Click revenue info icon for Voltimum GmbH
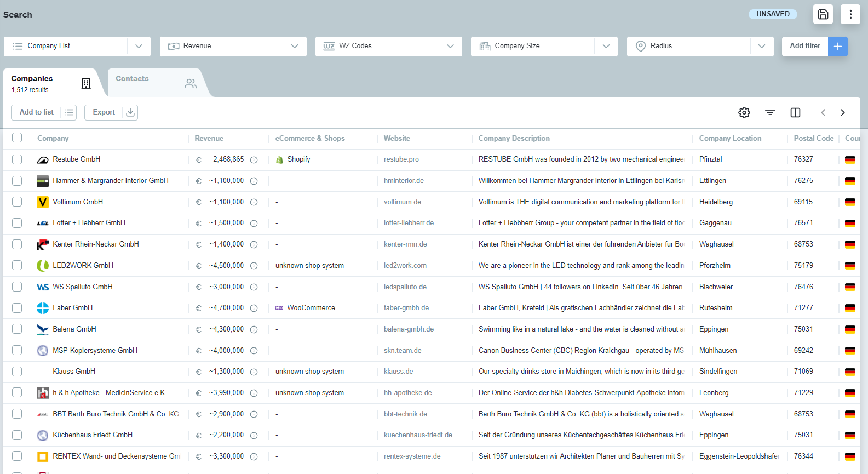Viewport: 868px width, 474px height. pos(254,202)
